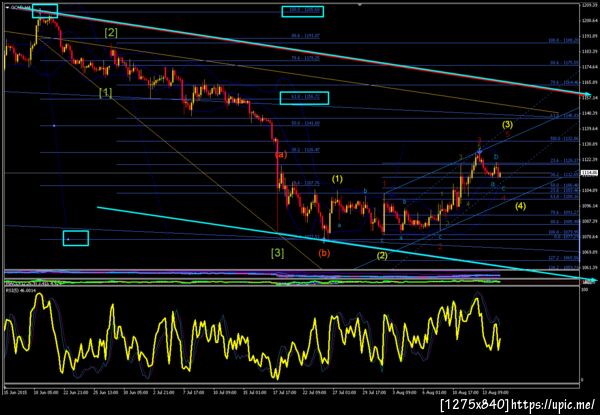Select the yellow (3) wave label

click(507, 124)
